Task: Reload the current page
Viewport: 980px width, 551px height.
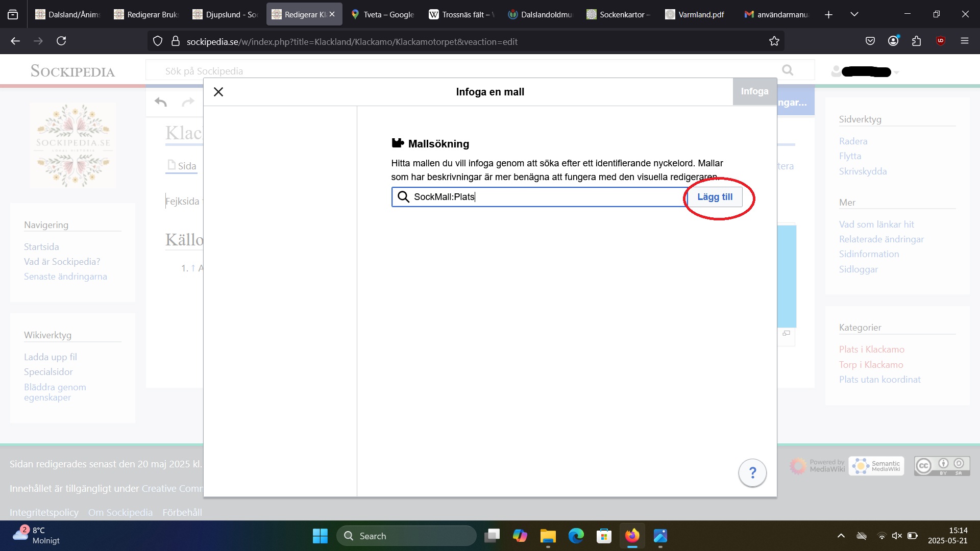Action: [61, 41]
